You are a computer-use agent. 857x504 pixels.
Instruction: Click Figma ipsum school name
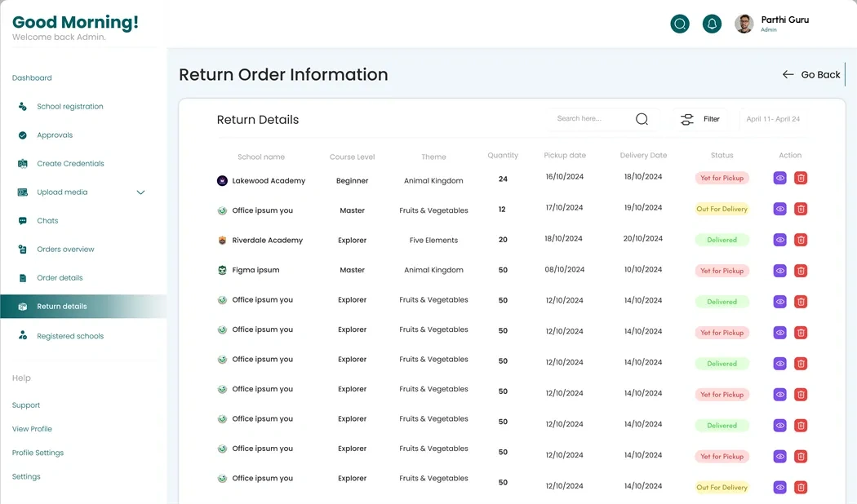(255, 270)
